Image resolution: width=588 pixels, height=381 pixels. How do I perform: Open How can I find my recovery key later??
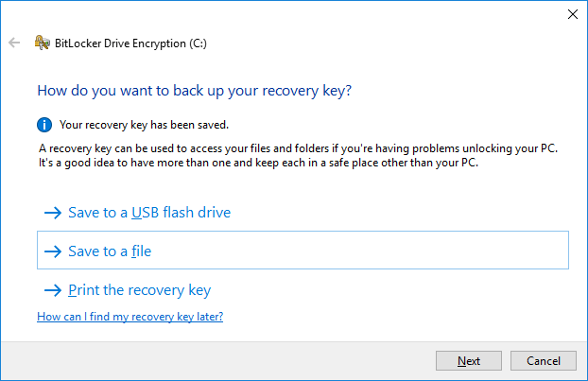(130, 317)
